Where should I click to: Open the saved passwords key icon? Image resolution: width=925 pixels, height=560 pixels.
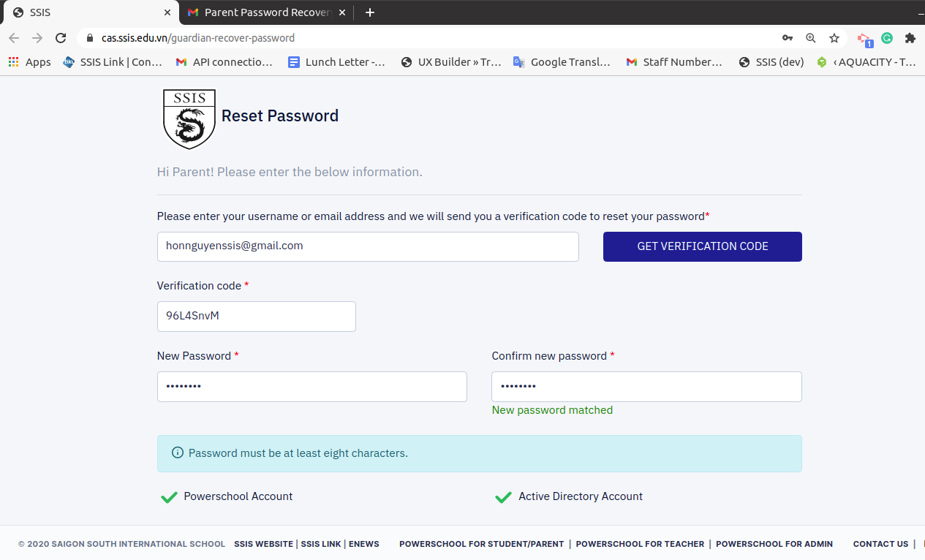(788, 38)
